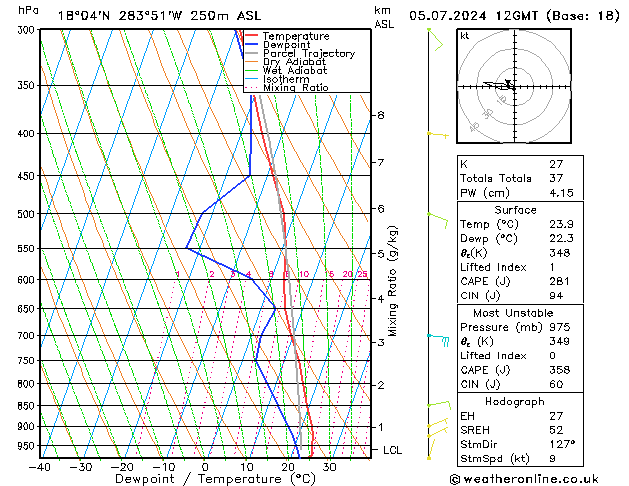The image size is (629, 486).
Task: Click the weatheronline.co.uk copyright text
Action: click(524, 479)
